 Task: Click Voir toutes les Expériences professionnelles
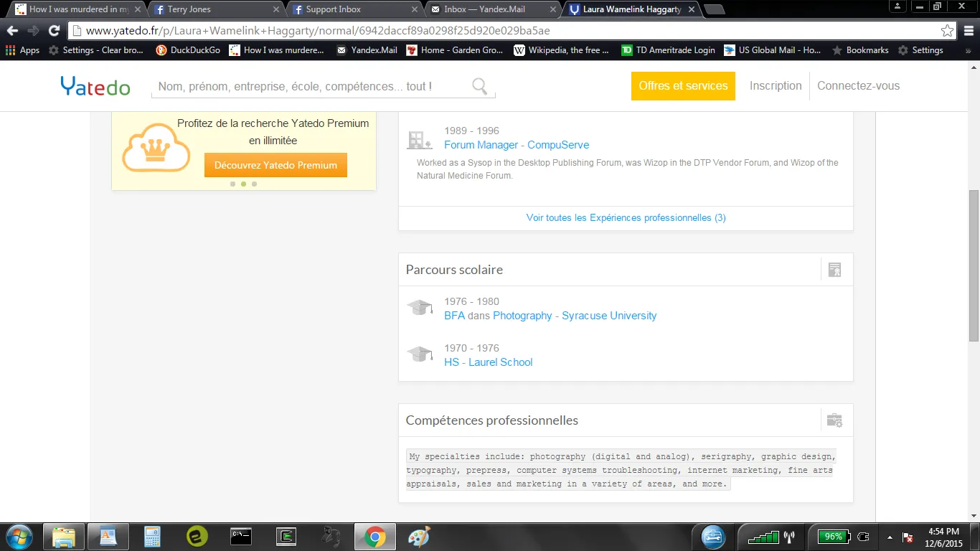(626, 217)
